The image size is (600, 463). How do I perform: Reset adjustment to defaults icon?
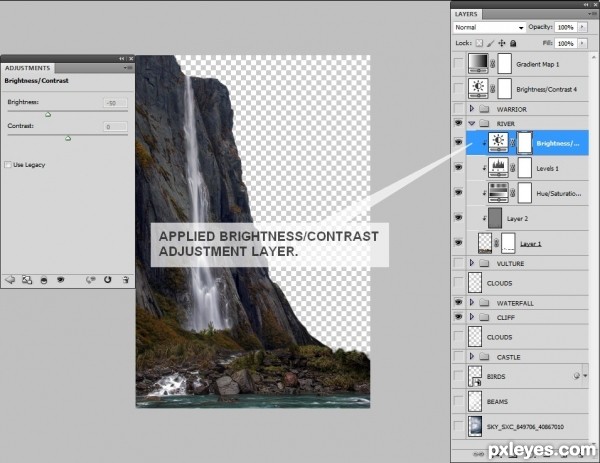(108, 280)
